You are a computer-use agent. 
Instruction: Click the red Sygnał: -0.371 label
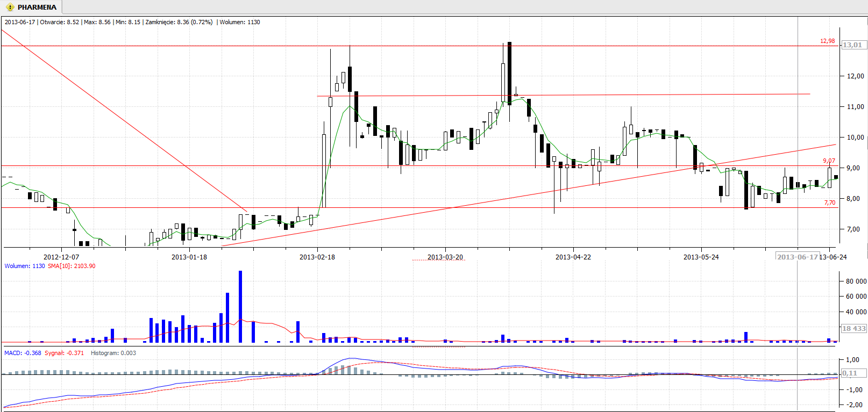pos(64,353)
